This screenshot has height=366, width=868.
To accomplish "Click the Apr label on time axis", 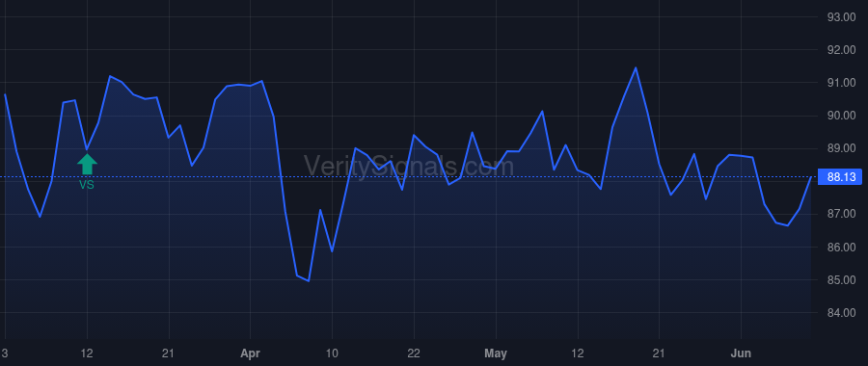I will [x=251, y=353].
